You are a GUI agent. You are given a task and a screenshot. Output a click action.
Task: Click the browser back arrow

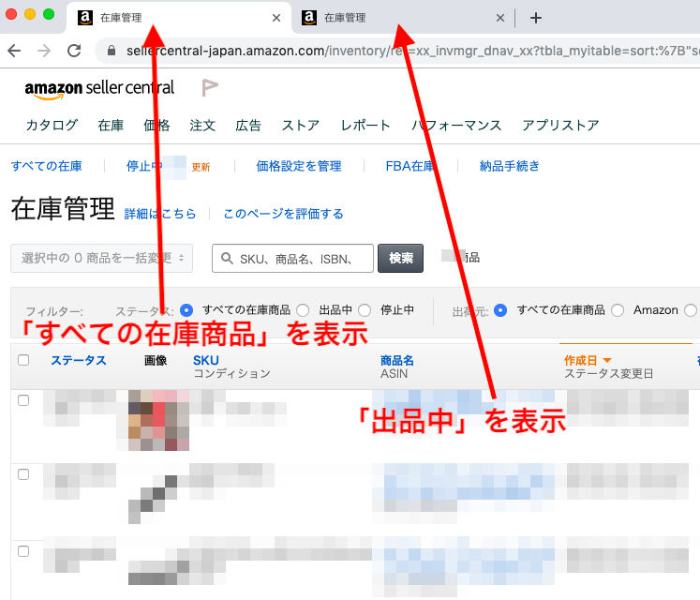(14, 51)
